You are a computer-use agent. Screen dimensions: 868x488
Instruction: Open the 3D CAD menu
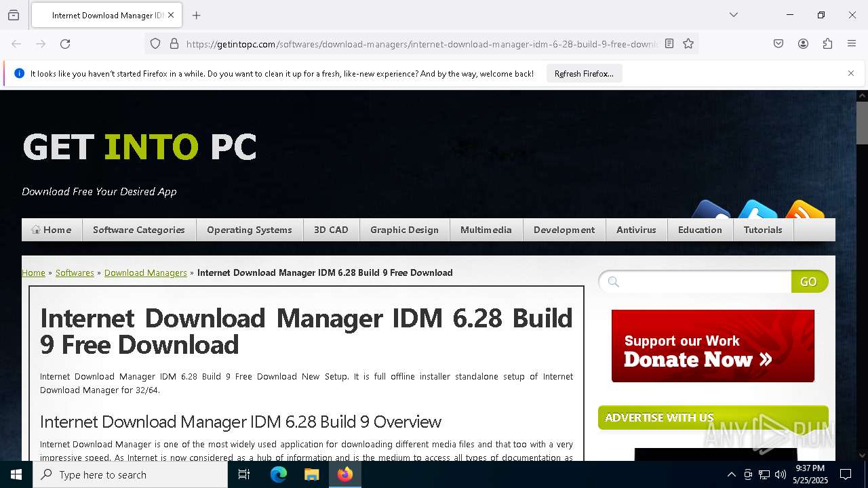tap(331, 230)
